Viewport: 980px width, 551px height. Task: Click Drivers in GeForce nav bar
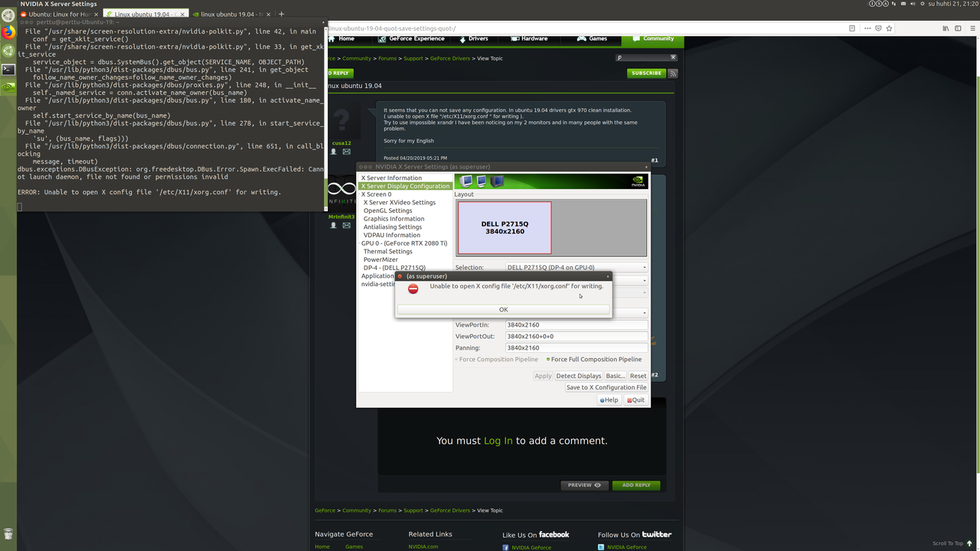(x=473, y=38)
